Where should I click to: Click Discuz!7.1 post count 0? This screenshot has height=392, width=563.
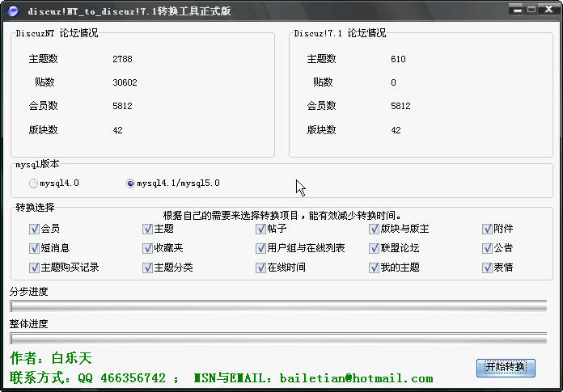pos(393,82)
